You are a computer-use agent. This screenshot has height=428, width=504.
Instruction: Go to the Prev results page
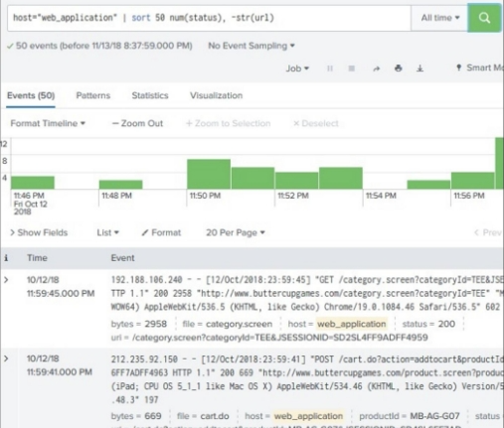tap(488, 232)
